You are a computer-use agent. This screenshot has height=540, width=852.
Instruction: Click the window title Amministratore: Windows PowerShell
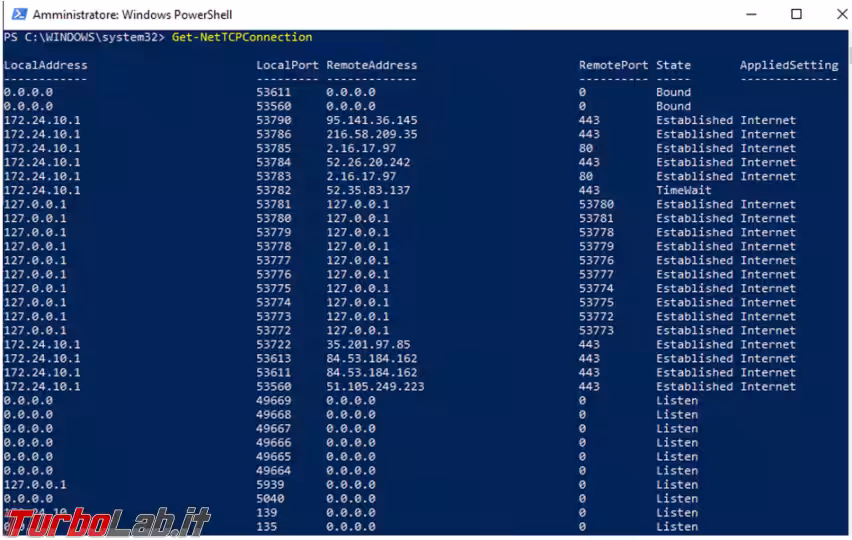tap(132, 15)
